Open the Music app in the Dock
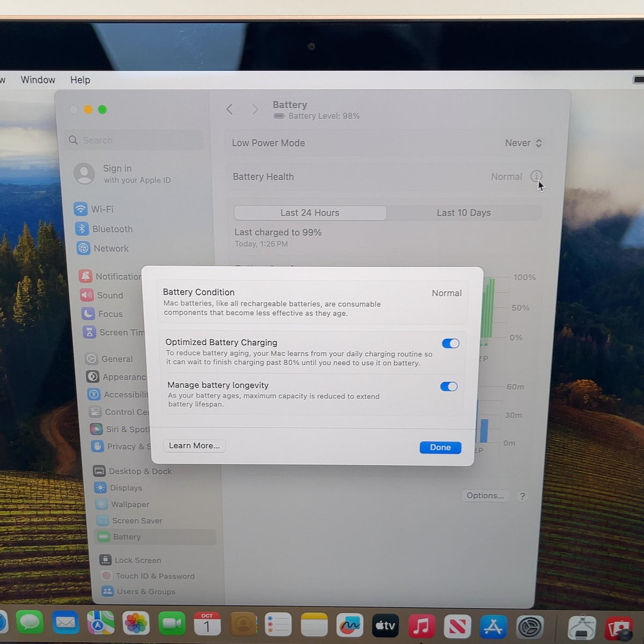This screenshot has height=644, width=644. 421,626
